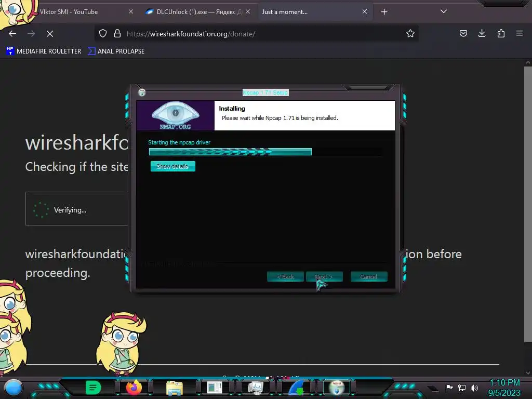The image size is (532, 399).
Task: Open the green notes app in taskbar
Action: [93, 388]
